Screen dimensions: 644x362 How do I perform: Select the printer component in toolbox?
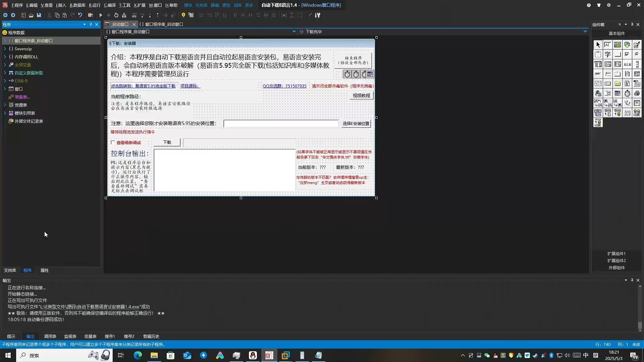(x=637, y=93)
